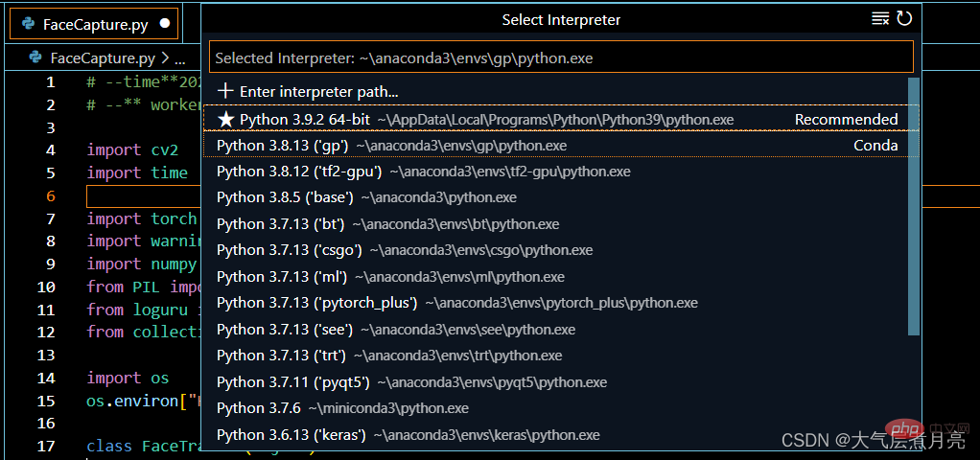Click the star icon beside Python 3.9.2

[226, 120]
